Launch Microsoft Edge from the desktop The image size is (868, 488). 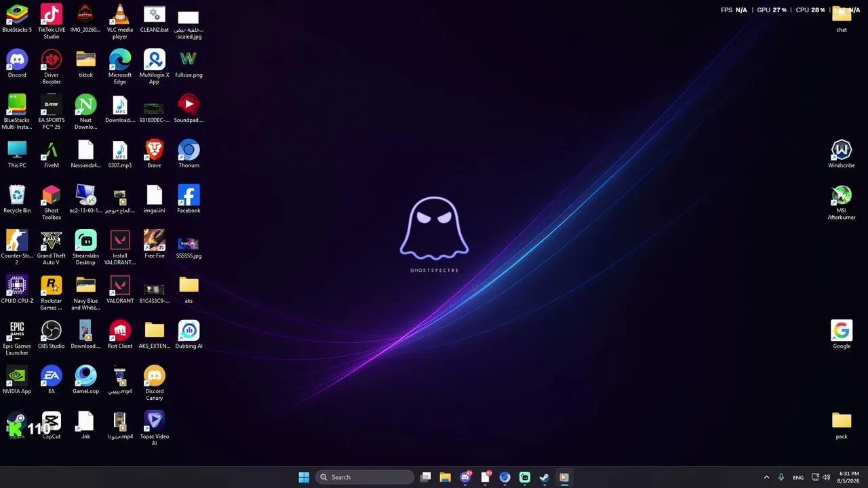(120, 67)
